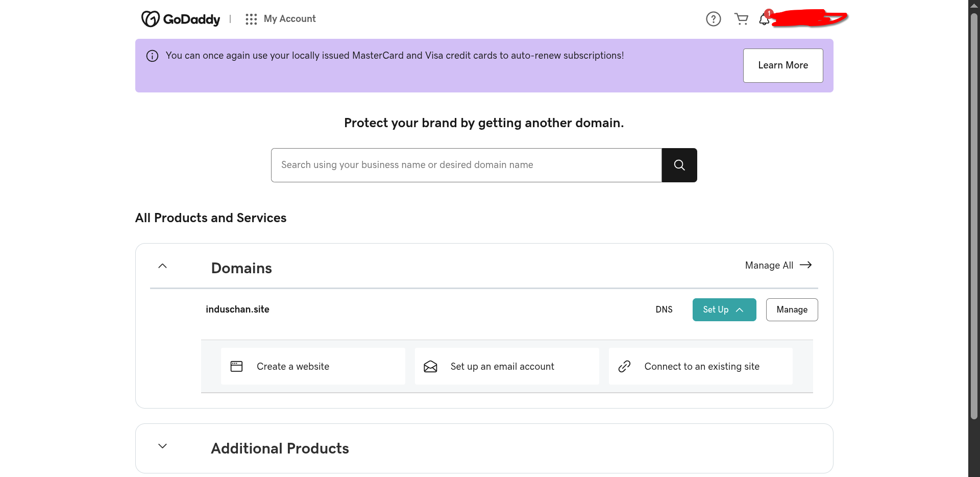
Task: Click the Create a website window icon
Action: (x=236, y=366)
